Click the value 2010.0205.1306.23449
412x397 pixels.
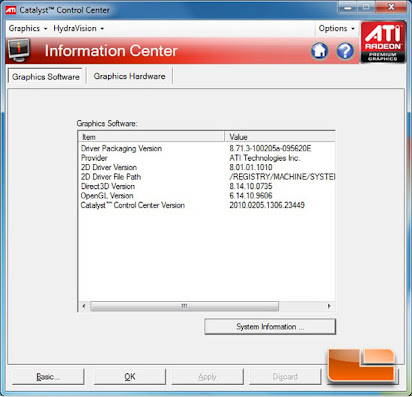pyautogui.click(x=267, y=205)
